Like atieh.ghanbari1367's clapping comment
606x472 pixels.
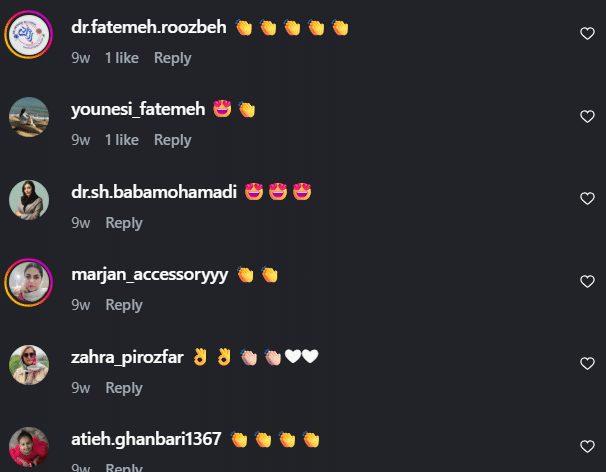coord(587,446)
